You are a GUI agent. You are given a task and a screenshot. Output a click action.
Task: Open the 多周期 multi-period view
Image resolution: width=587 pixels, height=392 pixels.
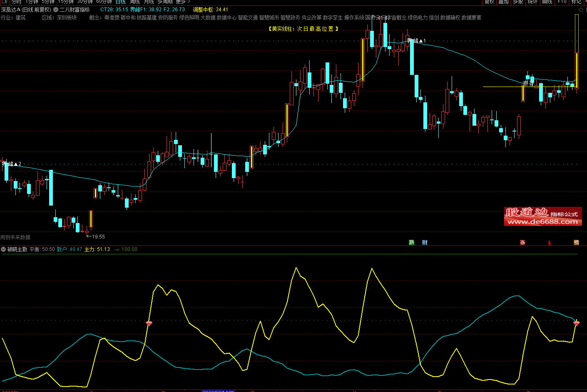point(165,2)
